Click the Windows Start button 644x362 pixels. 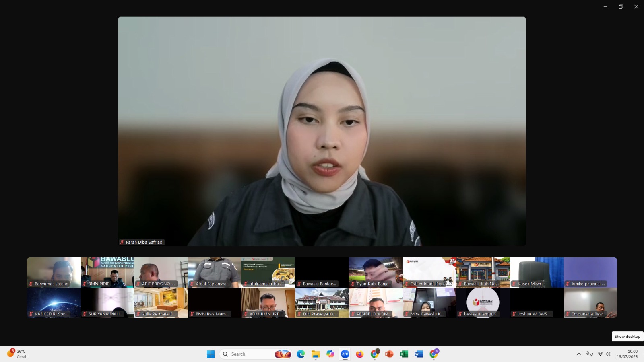click(x=211, y=354)
